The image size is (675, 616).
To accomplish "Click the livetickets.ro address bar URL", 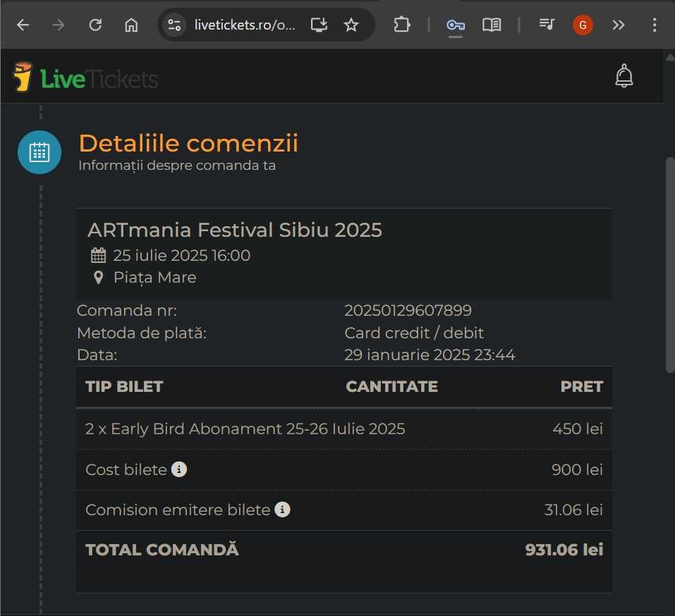I will (245, 25).
